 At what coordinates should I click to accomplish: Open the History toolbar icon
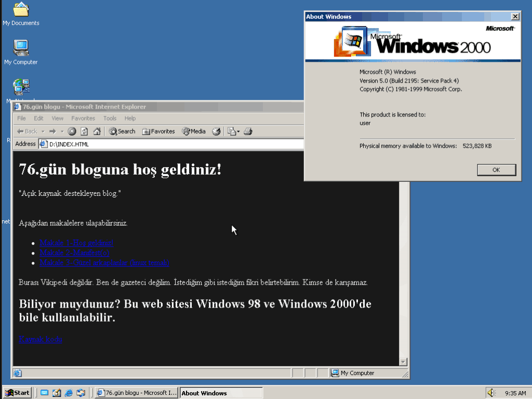(x=216, y=131)
